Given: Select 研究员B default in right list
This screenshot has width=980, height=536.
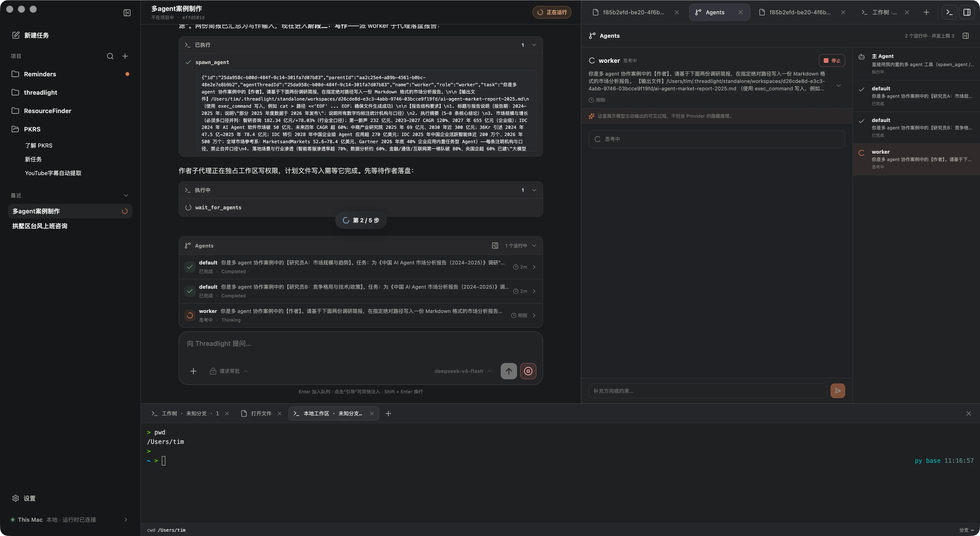Looking at the screenshot, I should coord(916,127).
